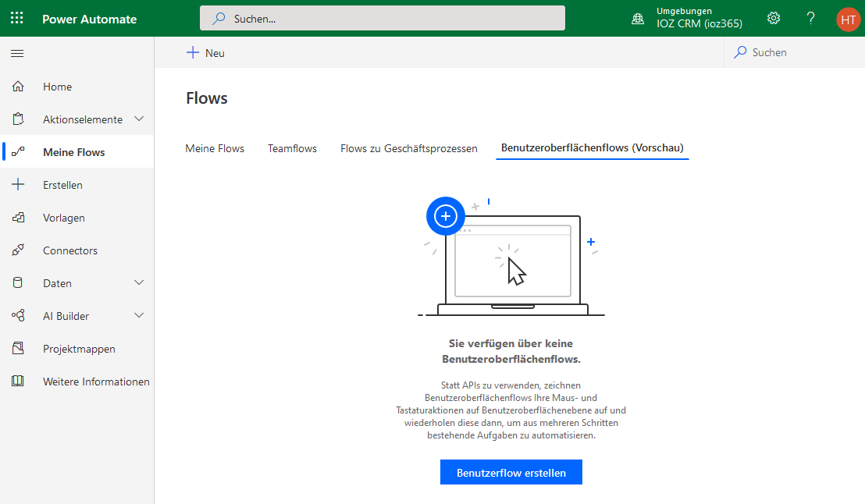
Task: Click the blue plus circle on laptop illustration
Action: pos(446,215)
